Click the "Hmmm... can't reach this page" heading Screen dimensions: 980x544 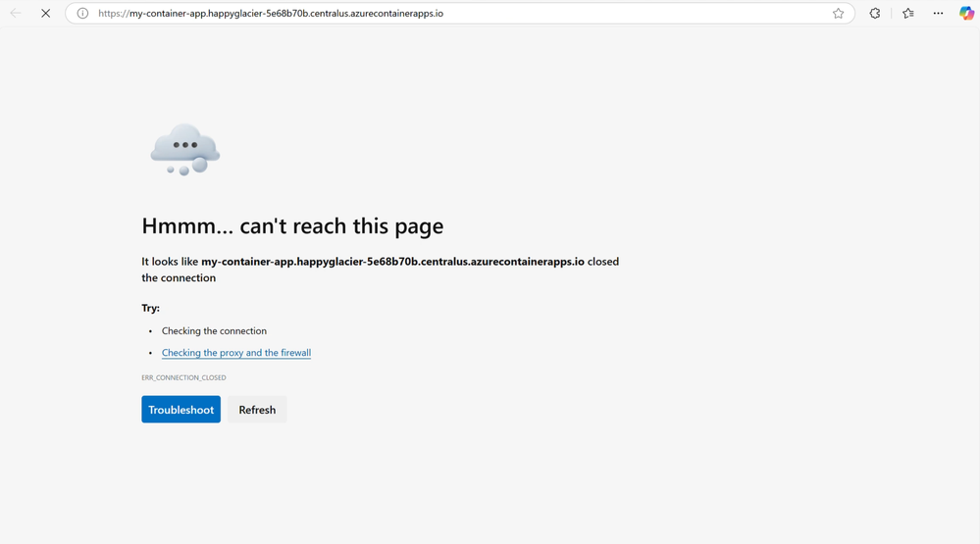click(x=292, y=226)
